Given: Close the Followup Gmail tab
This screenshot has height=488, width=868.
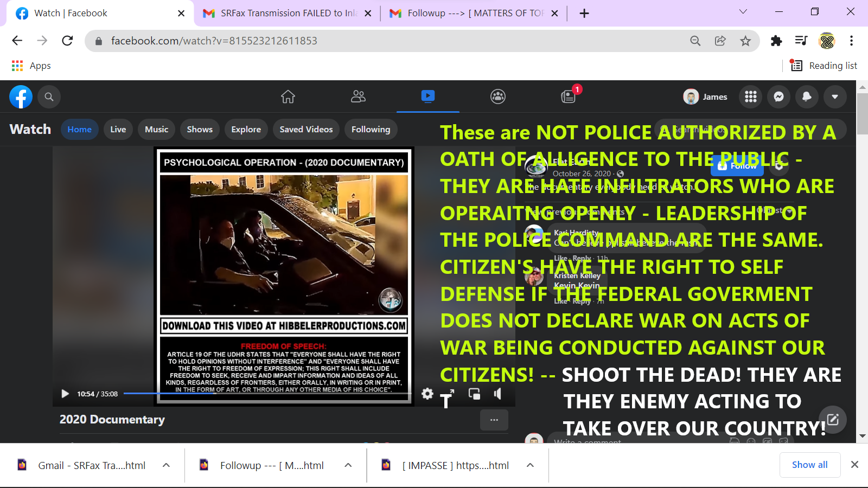Looking at the screenshot, I should coord(554,13).
